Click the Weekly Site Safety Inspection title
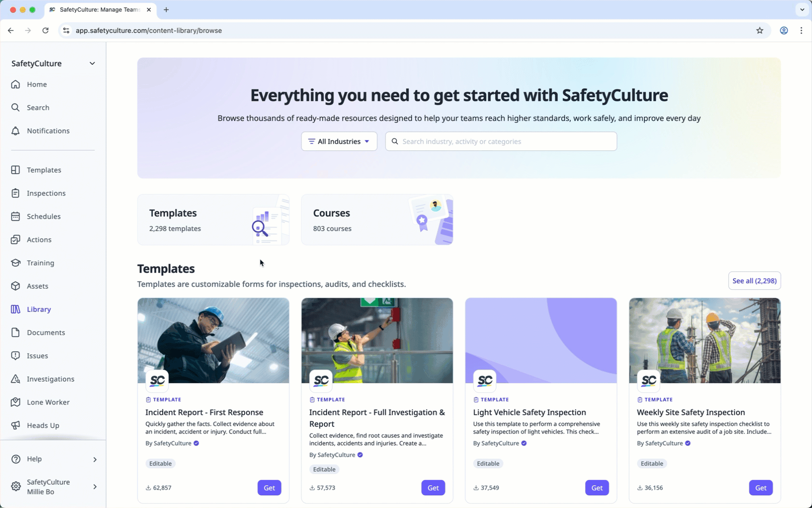 (691, 412)
